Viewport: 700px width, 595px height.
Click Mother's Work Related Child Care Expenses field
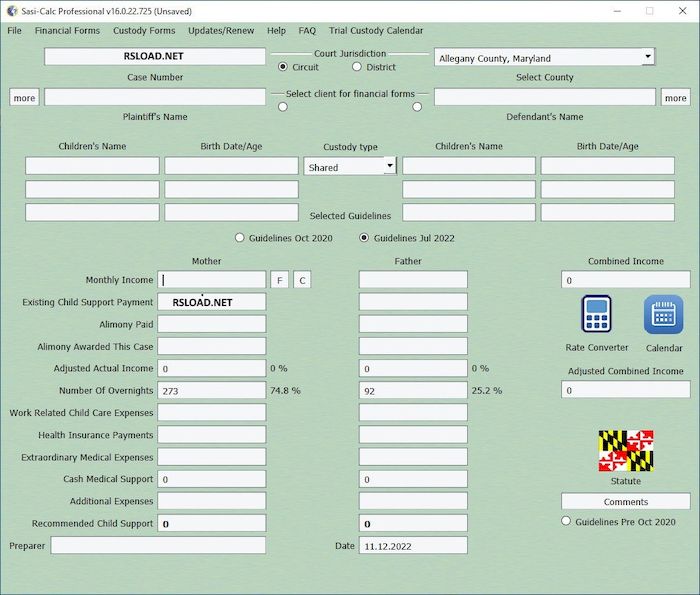click(212, 412)
